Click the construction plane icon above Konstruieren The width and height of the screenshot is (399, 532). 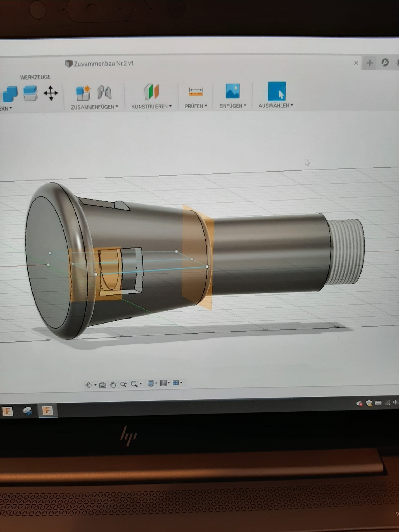(151, 92)
